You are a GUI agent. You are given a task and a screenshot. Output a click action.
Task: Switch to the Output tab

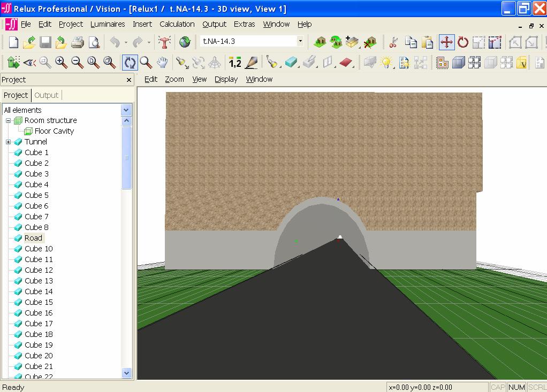pyautogui.click(x=47, y=95)
